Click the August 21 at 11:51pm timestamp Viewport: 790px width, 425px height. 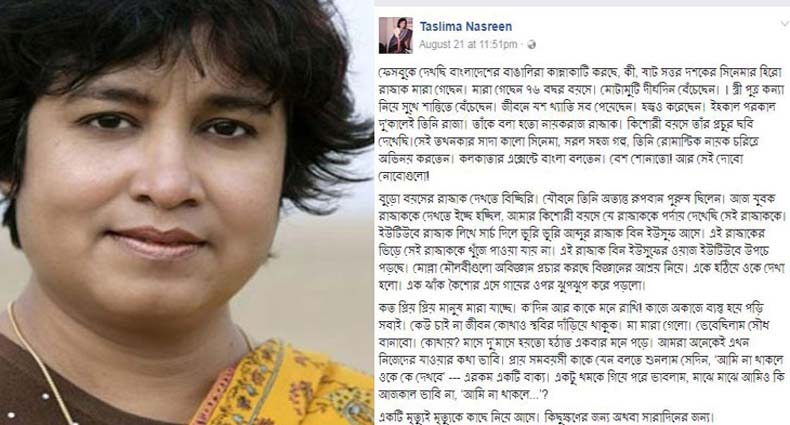[x=468, y=45]
